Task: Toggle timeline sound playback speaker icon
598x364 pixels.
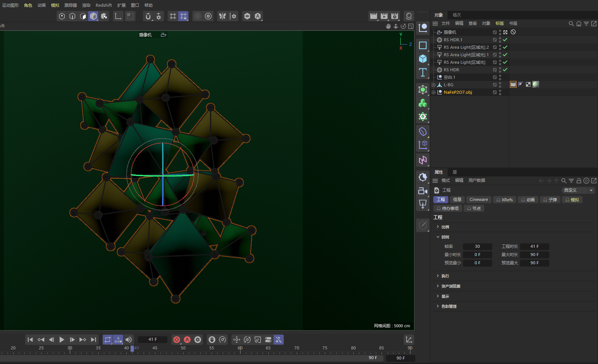Action: pos(129,340)
